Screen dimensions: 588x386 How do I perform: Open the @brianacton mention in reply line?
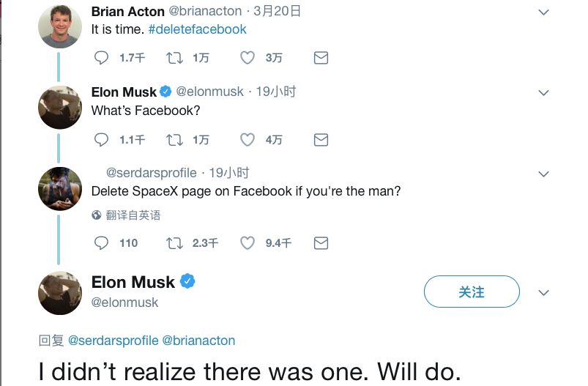pos(198,341)
